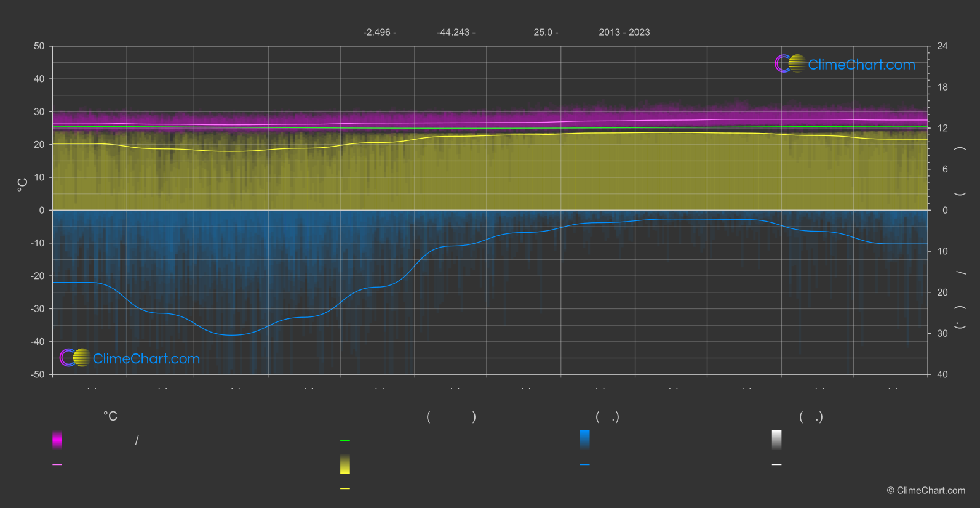
Task: Click the ClimeChart.com logo icon at top right
Action: click(791, 63)
